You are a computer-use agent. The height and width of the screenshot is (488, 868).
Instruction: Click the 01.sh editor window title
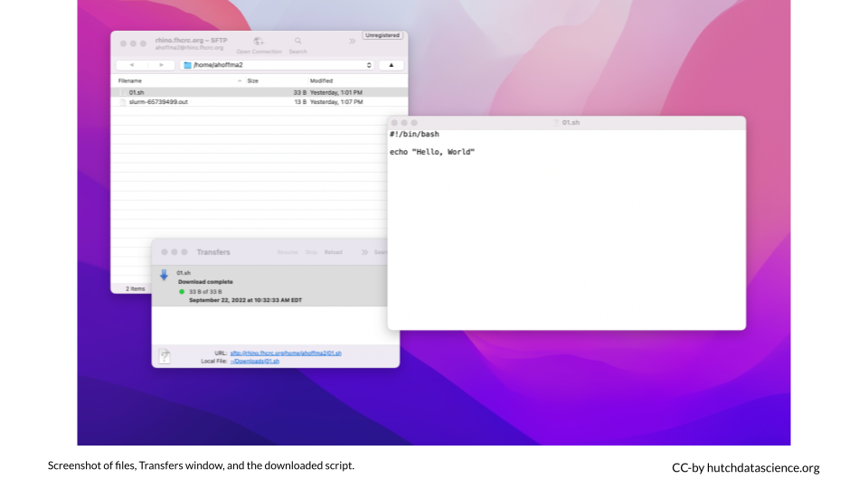(571, 123)
